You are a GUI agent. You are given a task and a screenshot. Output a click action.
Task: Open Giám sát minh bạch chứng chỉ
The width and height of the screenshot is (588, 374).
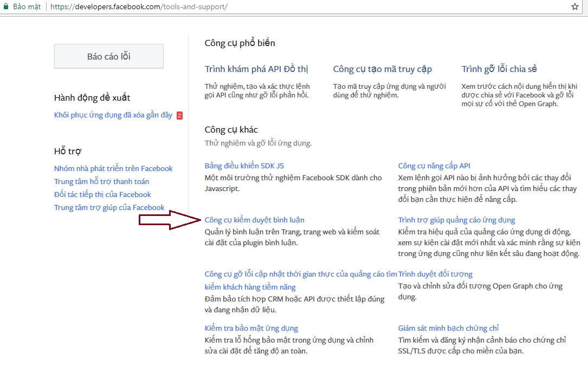click(x=448, y=328)
